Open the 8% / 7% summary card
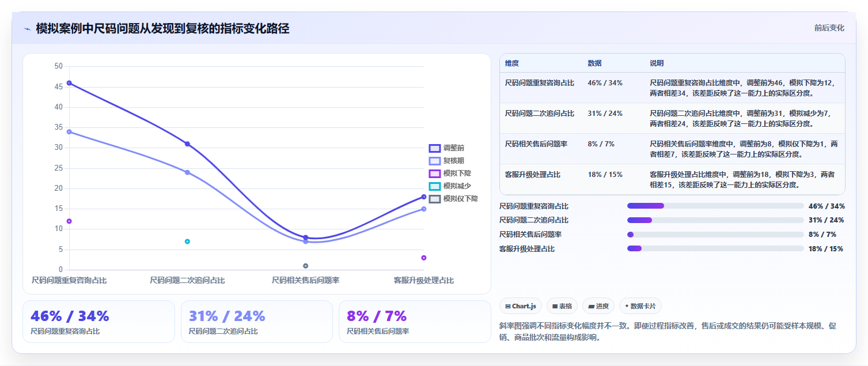 (x=415, y=322)
